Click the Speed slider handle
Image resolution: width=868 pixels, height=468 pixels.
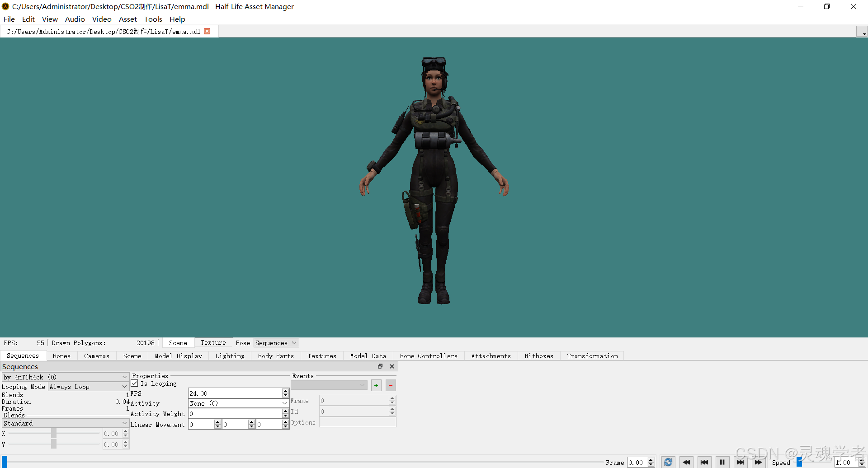coord(799,462)
